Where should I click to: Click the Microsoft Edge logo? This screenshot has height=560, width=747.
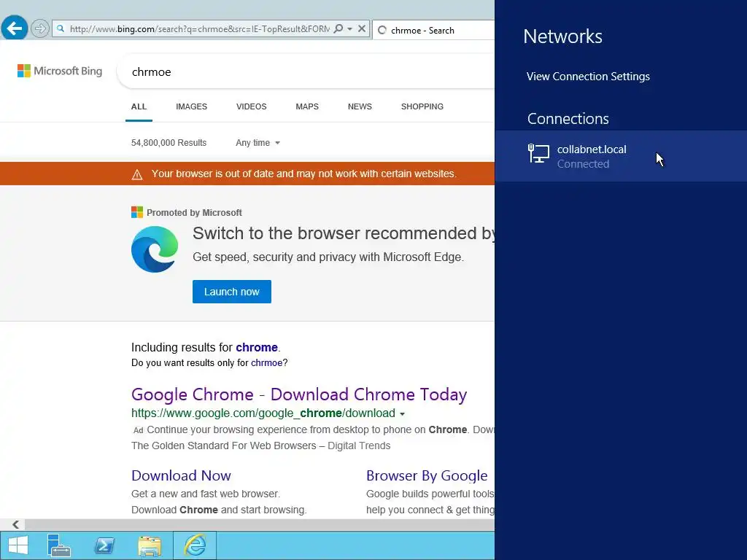point(155,249)
